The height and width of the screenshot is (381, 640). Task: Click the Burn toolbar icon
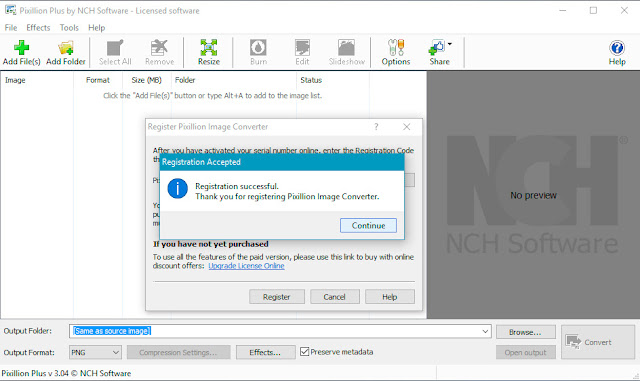pyautogui.click(x=258, y=53)
